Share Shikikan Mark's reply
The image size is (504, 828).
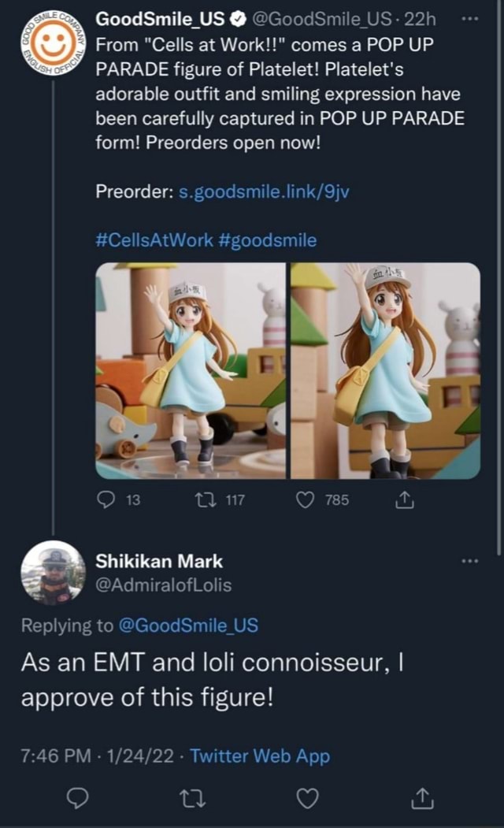(x=418, y=798)
